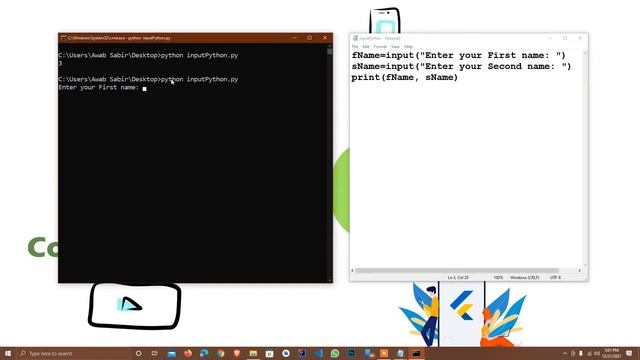Click the Command Prompt title bar text
Image resolution: width=640 pixels, height=360 pixels.
(119, 38)
